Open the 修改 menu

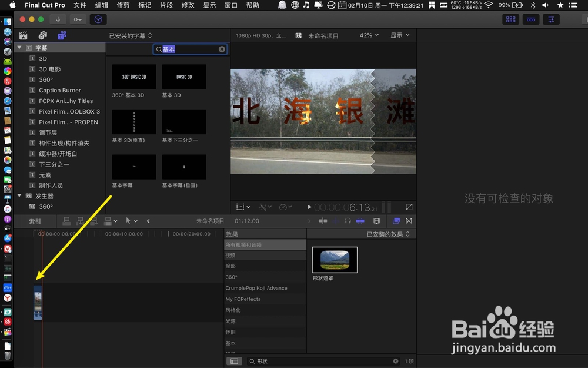pos(188,5)
